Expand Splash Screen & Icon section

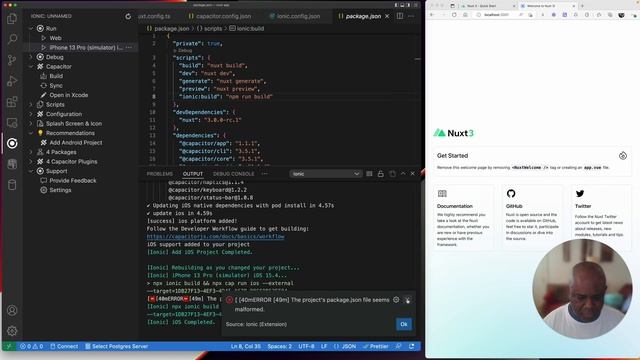[x=31, y=124]
